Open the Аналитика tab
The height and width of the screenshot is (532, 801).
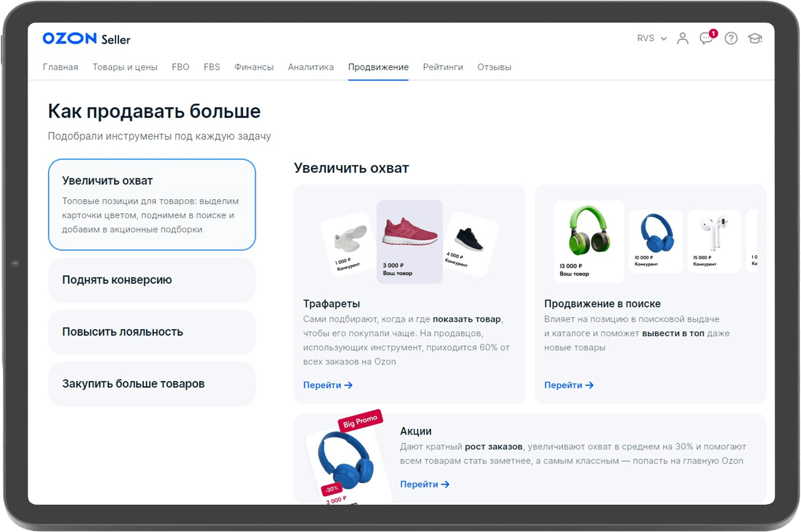pyautogui.click(x=311, y=67)
